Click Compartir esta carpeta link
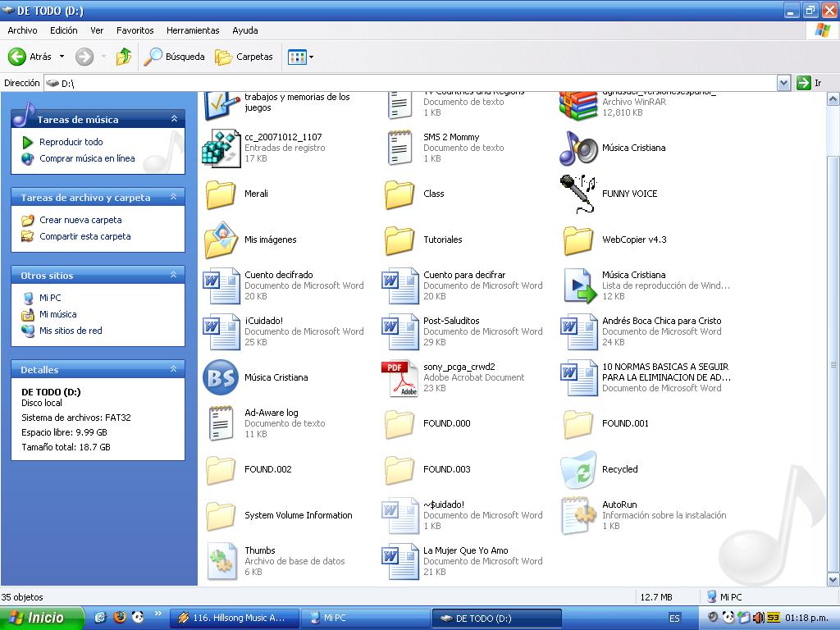 [x=84, y=236]
